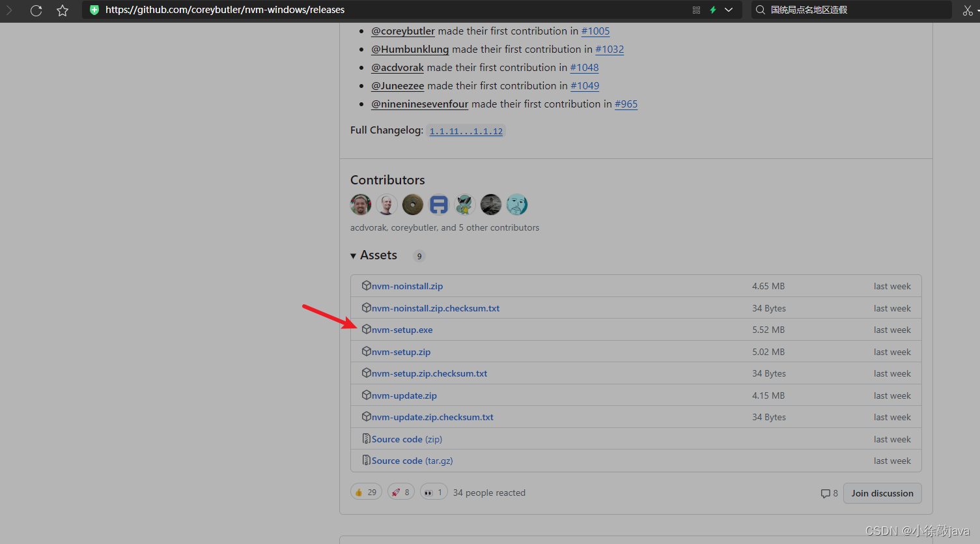Viewport: 980px width, 544px height.
Task: Click the green shield security icon
Action: (x=94, y=10)
